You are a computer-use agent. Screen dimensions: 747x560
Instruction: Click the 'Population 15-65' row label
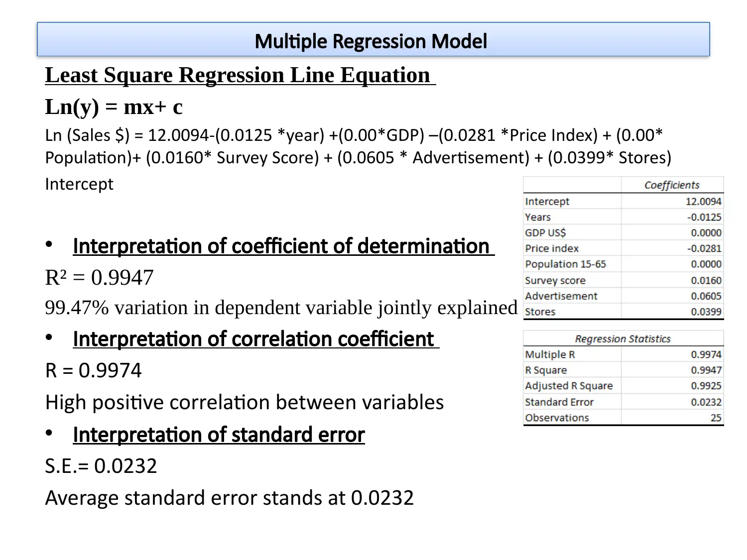pyautogui.click(x=565, y=264)
